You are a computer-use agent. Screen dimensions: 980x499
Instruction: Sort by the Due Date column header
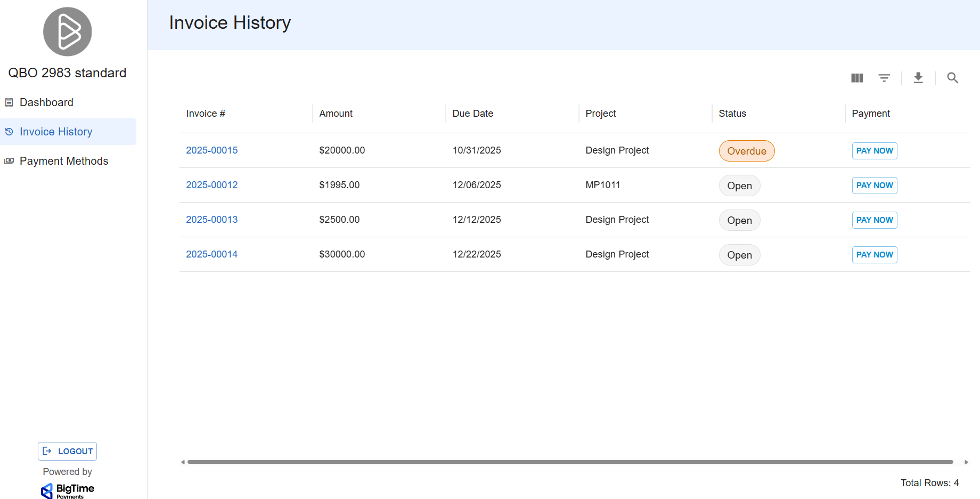pyautogui.click(x=472, y=114)
